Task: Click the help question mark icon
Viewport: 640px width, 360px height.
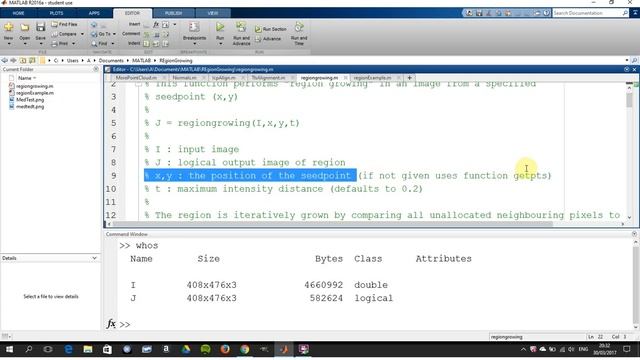Action: (547, 13)
